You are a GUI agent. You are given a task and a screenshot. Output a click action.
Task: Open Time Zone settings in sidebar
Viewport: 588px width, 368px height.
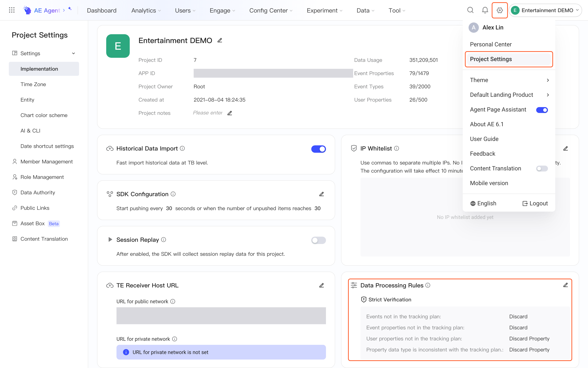(x=33, y=84)
